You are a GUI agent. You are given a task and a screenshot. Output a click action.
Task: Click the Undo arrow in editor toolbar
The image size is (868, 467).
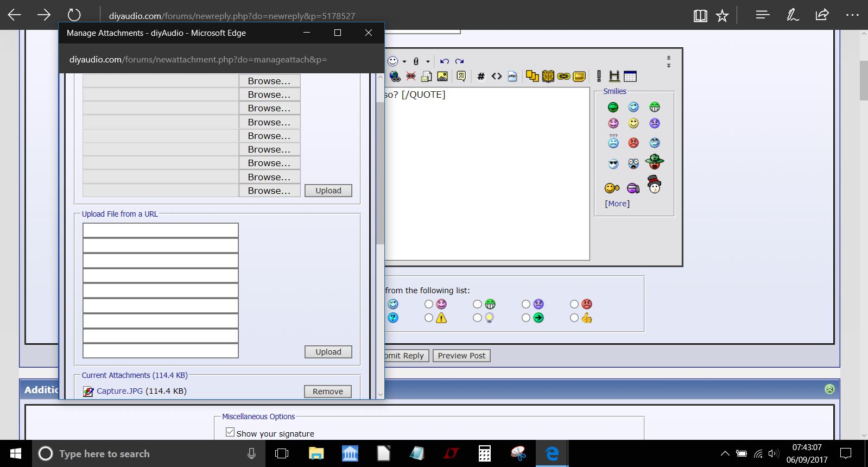point(445,61)
